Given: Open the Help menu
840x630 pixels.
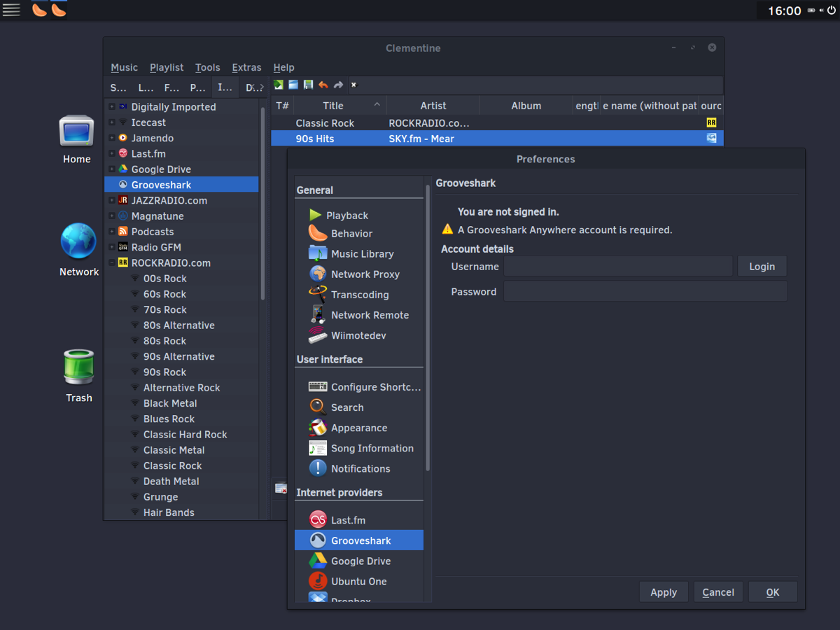Looking at the screenshot, I should pos(283,67).
